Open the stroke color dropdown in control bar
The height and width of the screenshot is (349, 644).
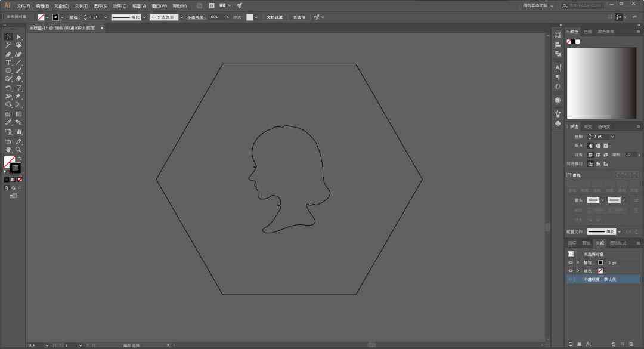click(x=63, y=17)
